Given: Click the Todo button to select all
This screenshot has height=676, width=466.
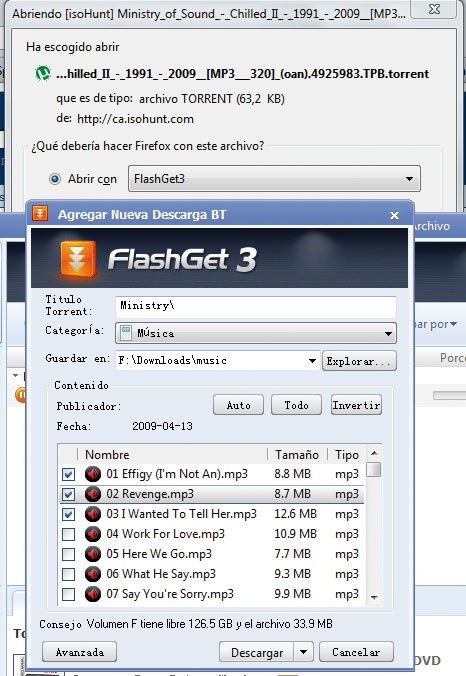Looking at the screenshot, I should [x=296, y=405].
